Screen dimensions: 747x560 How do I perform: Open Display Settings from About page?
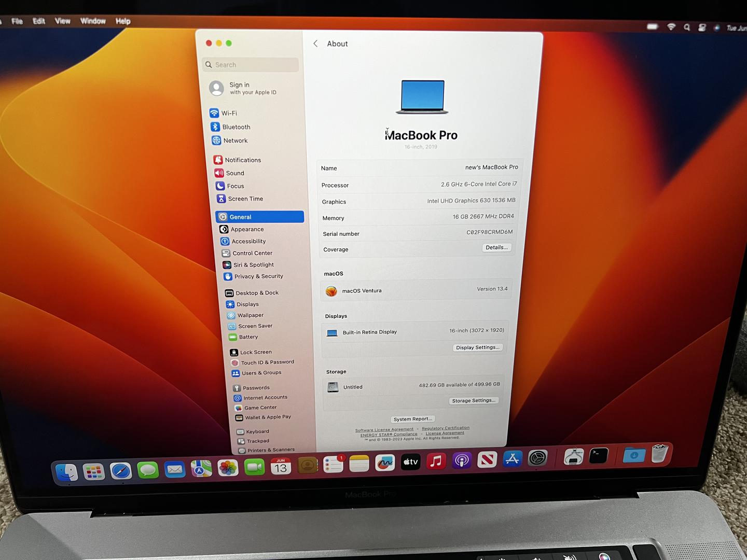coord(478,348)
